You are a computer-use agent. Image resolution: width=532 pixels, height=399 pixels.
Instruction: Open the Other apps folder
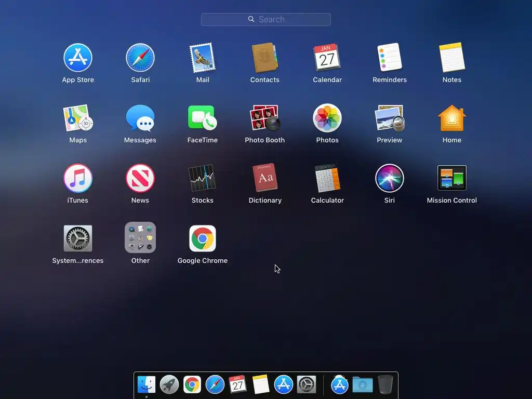[140, 237]
